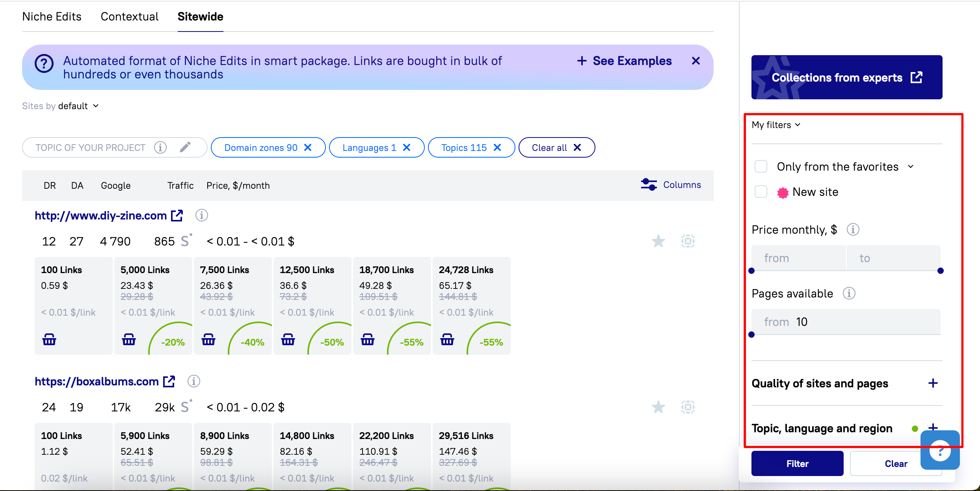Image resolution: width=980 pixels, height=491 pixels.
Task: Add 5,000 Links package to basket
Action: point(129,339)
